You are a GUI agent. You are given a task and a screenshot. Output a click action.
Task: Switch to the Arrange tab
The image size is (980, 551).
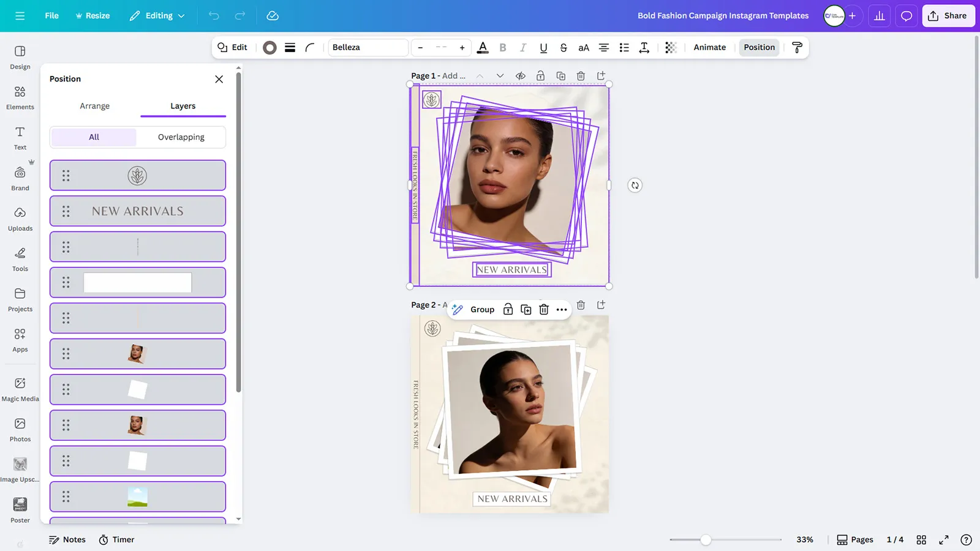coord(94,106)
